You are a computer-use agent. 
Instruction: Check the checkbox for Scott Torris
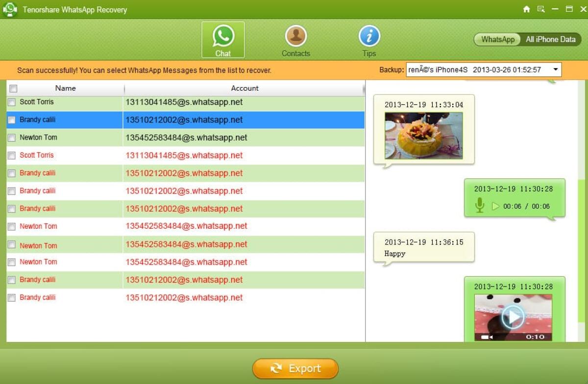(12, 102)
